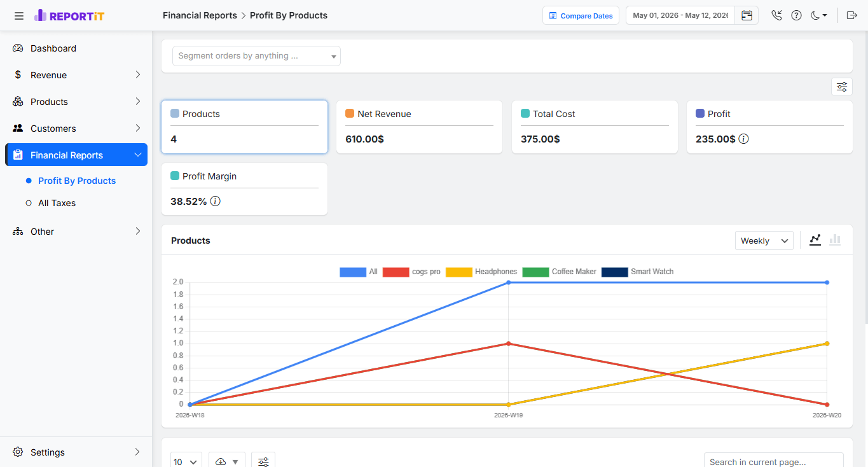Open the Segment orders dropdown
Image resolution: width=868 pixels, height=467 pixels.
pyautogui.click(x=256, y=56)
